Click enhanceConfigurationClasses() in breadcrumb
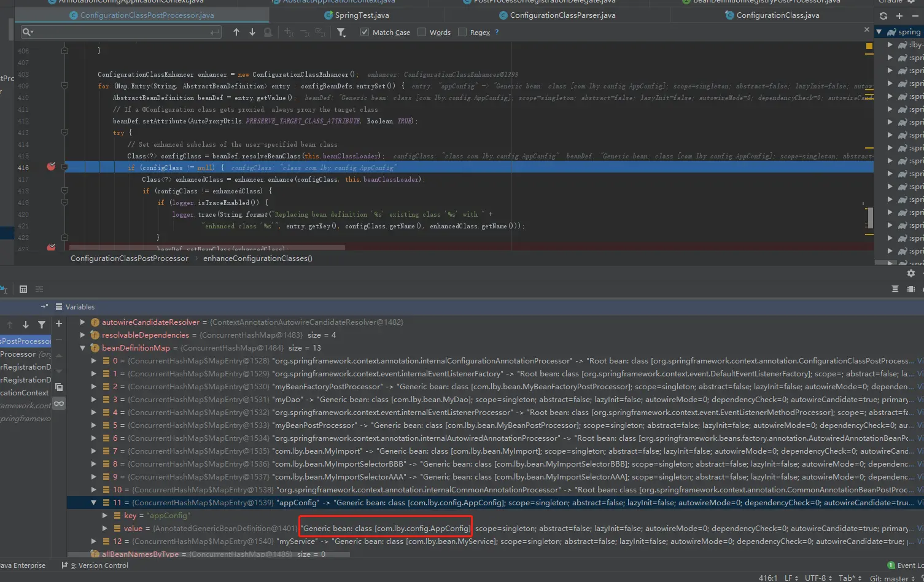This screenshot has height=582, width=924. click(x=258, y=258)
